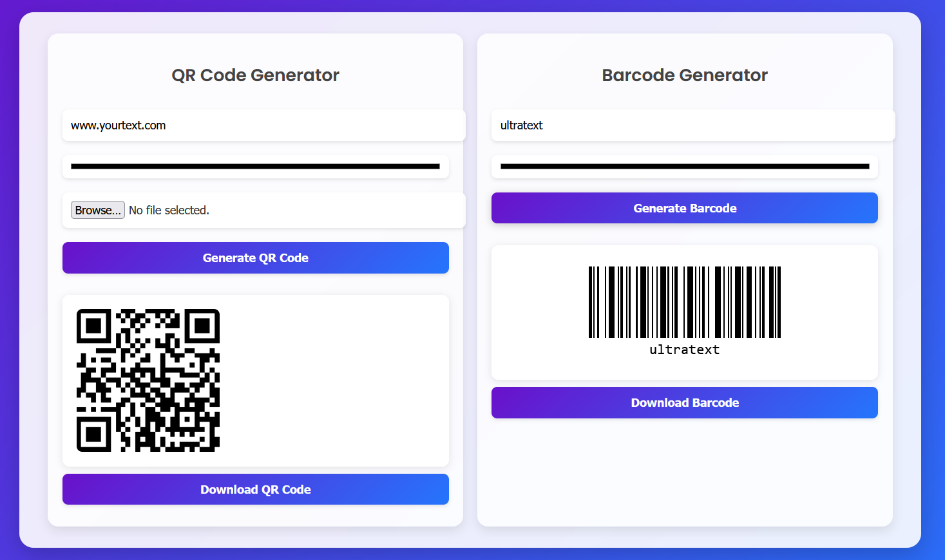Focus the QR text field 'www.yourtext.com'
Viewport: 945px width, 560px height.
(264, 126)
